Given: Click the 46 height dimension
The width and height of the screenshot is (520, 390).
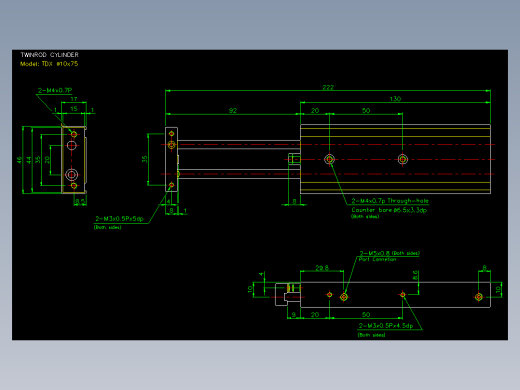Looking at the screenshot, I should 19,160.
